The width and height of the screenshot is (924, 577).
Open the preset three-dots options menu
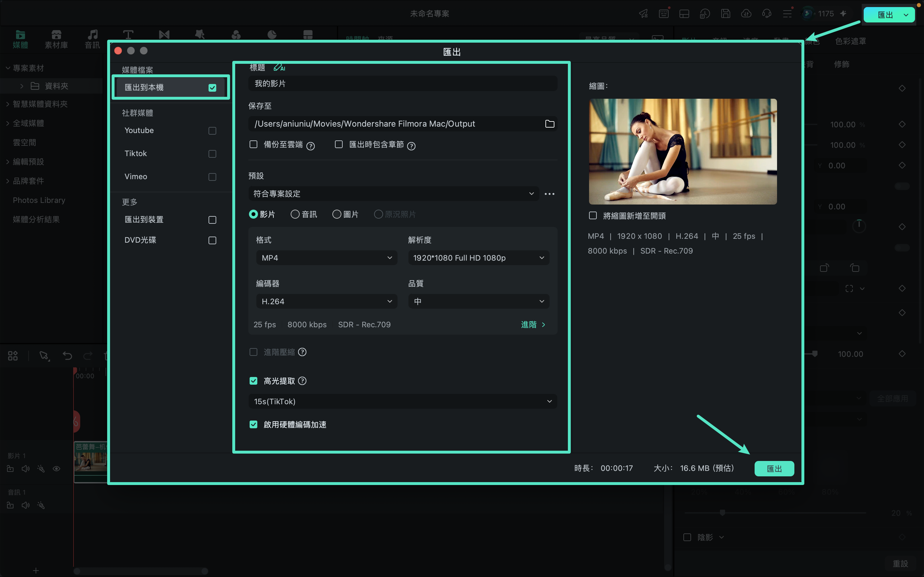tap(550, 194)
